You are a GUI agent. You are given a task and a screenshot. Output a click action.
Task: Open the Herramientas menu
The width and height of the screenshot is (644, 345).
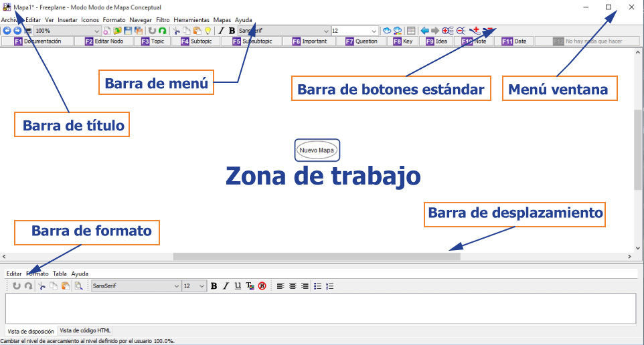[x=191, y=20]
